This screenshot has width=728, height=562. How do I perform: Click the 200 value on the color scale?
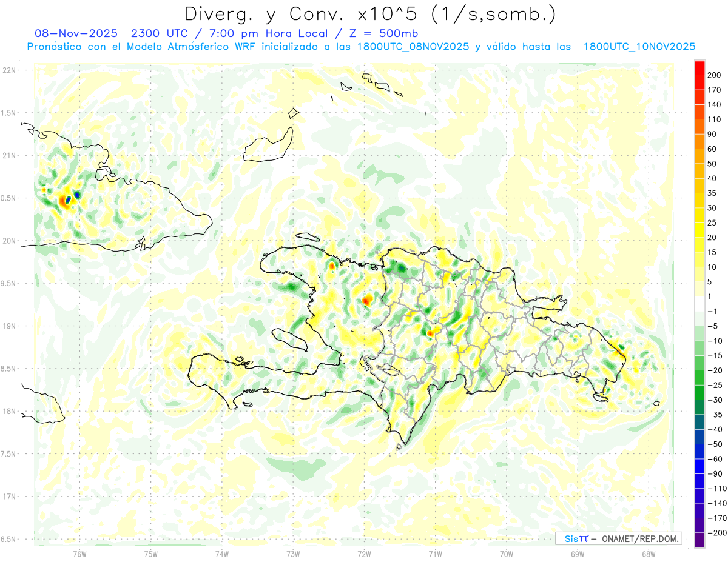pyautogui.click(x=714, y=75)
